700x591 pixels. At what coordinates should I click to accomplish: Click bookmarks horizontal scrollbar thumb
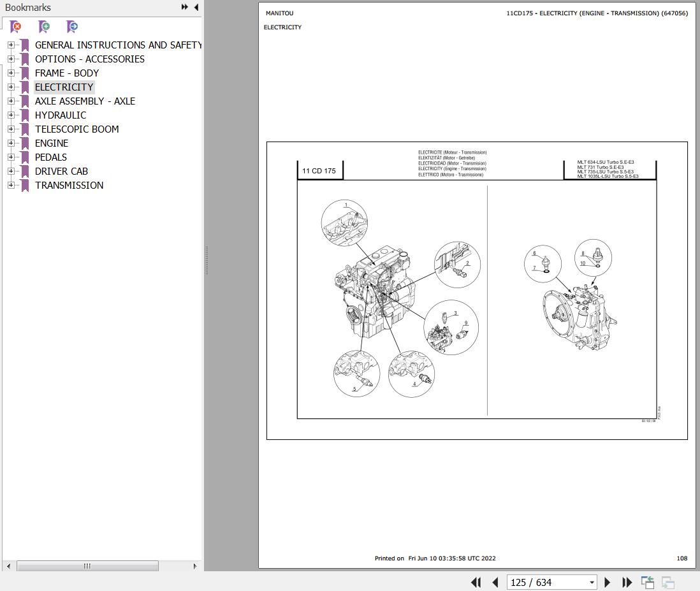pyautogui.click(x=87, y=566)
